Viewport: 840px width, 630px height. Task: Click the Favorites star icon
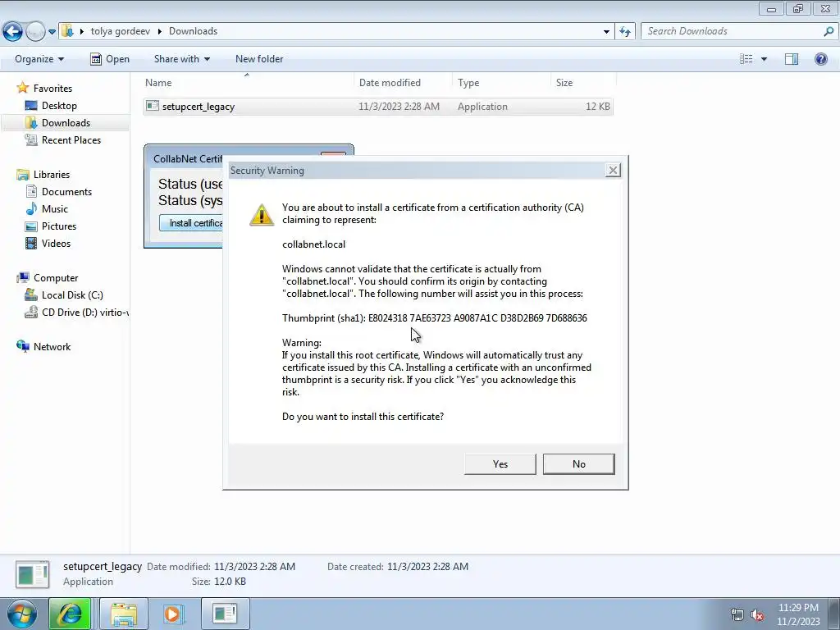(x=22, y=88)
